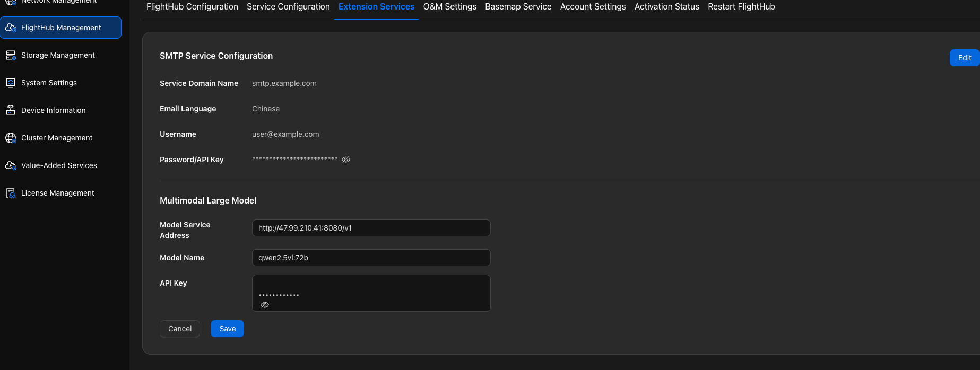Switch to the O&M Settings tab
The width and height of the screenshot is (980, 370).
click(450, 7)
